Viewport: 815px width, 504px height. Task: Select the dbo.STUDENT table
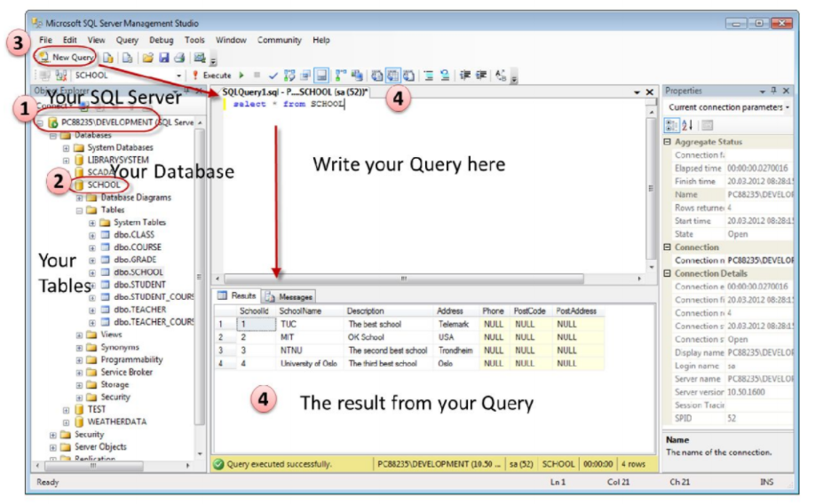click(x=139, y=285)
